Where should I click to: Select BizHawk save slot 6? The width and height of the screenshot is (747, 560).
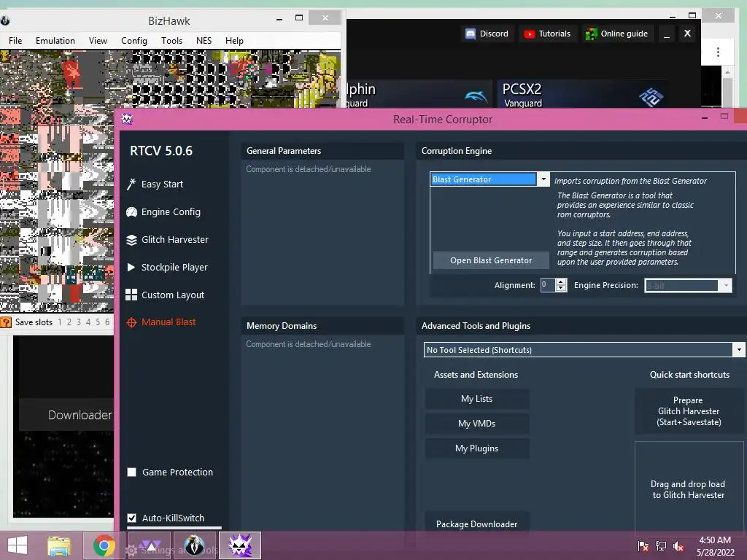click(107, 322)
